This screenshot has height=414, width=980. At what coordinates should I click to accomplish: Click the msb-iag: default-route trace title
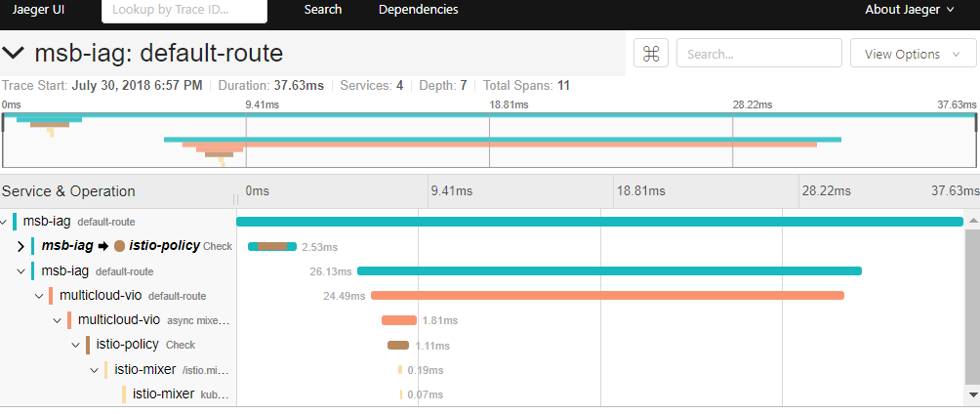(x=159, y=54)
